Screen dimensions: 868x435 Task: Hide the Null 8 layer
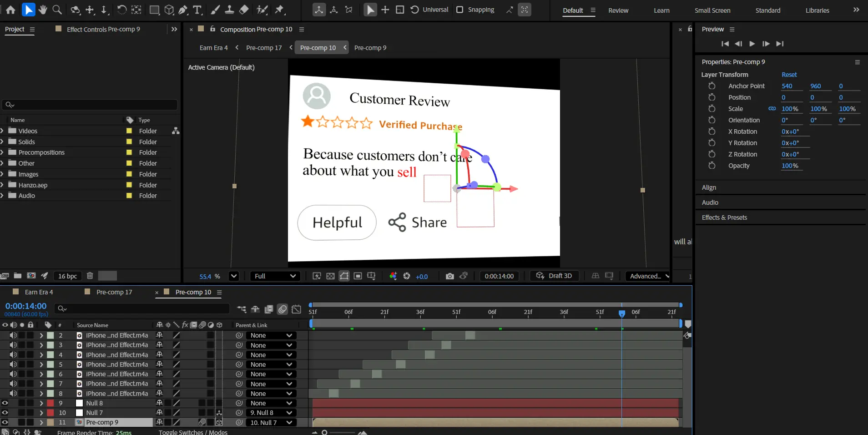(x=5, y=403)
